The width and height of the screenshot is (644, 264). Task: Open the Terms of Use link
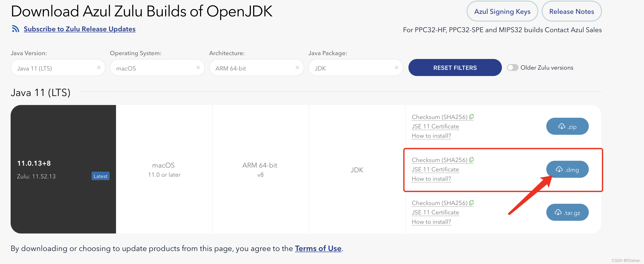[318, 248]
